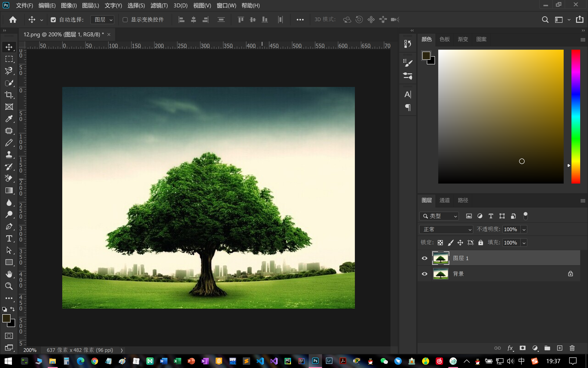588x368 pixels.
Task: Open workspace switcher dropdown arrow
Action: [569, 20]
